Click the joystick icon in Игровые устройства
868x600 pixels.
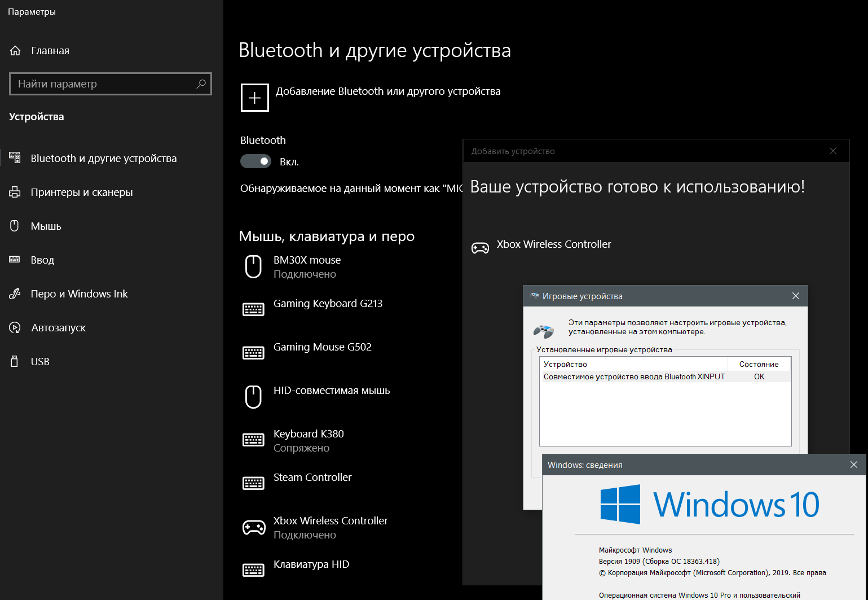(544, 331)
